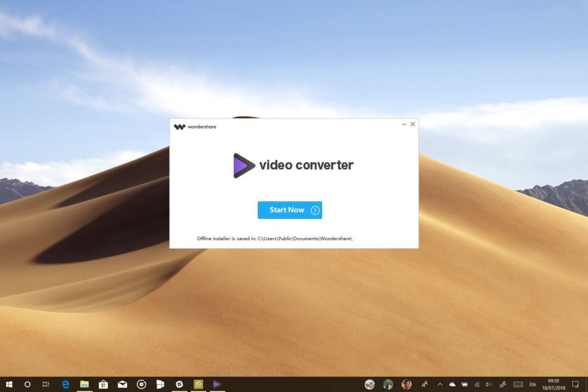Click the Start Now button
588x392 pixels.
289,210
